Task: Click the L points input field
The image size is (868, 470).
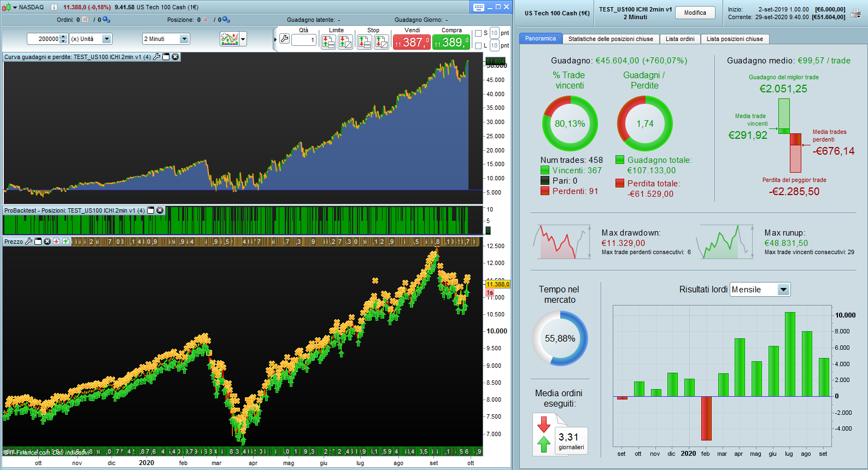Action: (494, 46)
